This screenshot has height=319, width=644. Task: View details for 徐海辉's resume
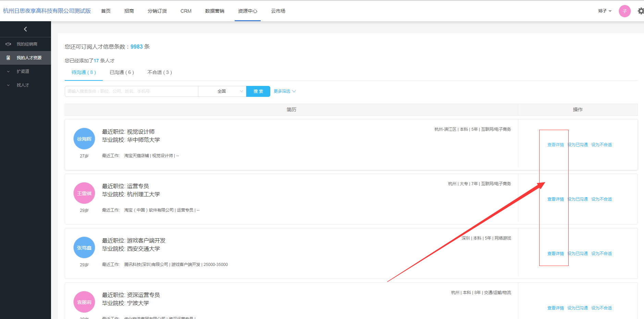pos(555,145)
